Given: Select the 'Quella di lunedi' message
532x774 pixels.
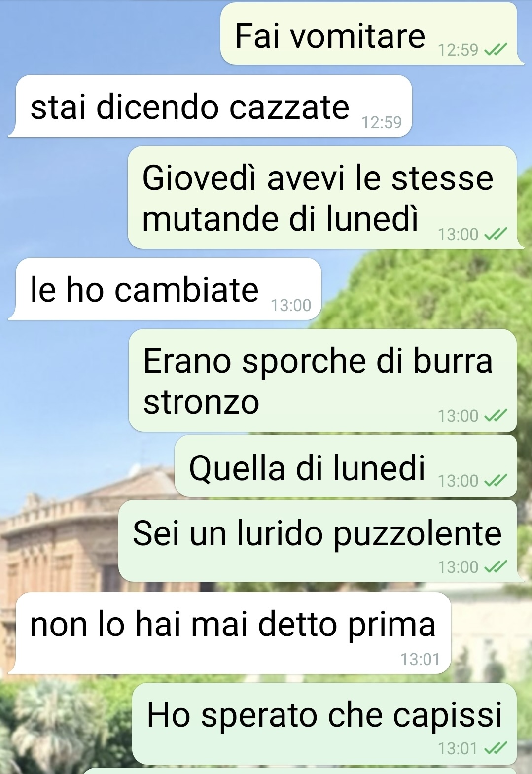Looking at the screenshot, I should tap(346, 466).
